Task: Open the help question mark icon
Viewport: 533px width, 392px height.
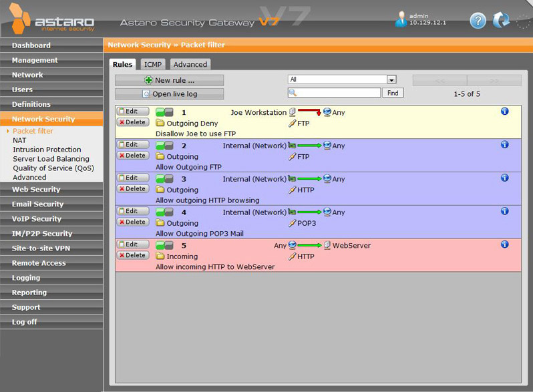Action: click(x=478, y=21)
